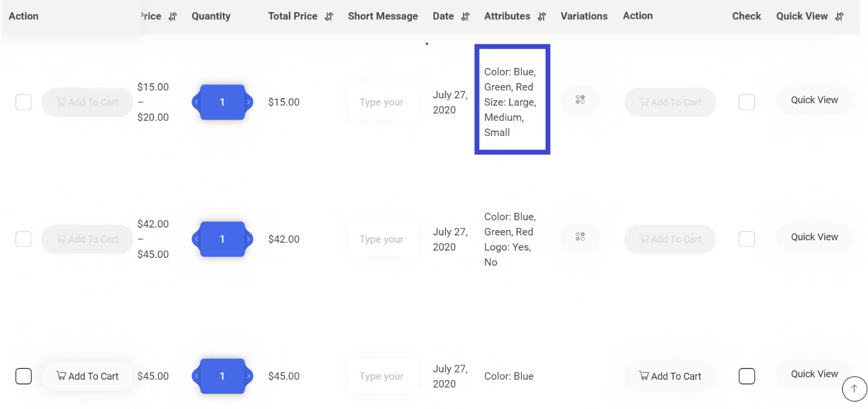Open variations icon for the $42.00 product
This screenshot has width=868, height=409.
580,237
